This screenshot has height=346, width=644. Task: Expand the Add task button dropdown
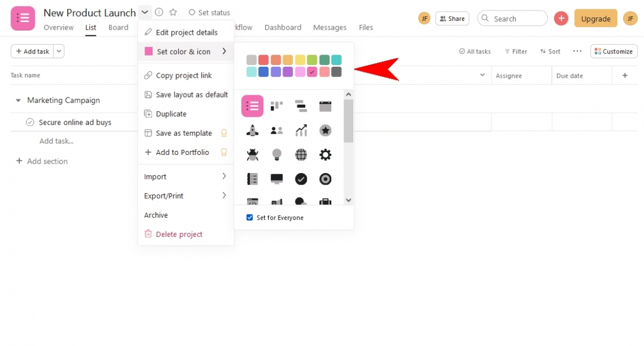click(59, 51)
